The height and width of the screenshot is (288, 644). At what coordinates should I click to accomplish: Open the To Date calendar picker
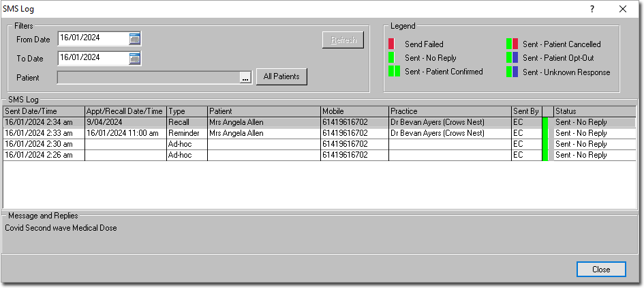pyautogui.click(x=134, y=58)
